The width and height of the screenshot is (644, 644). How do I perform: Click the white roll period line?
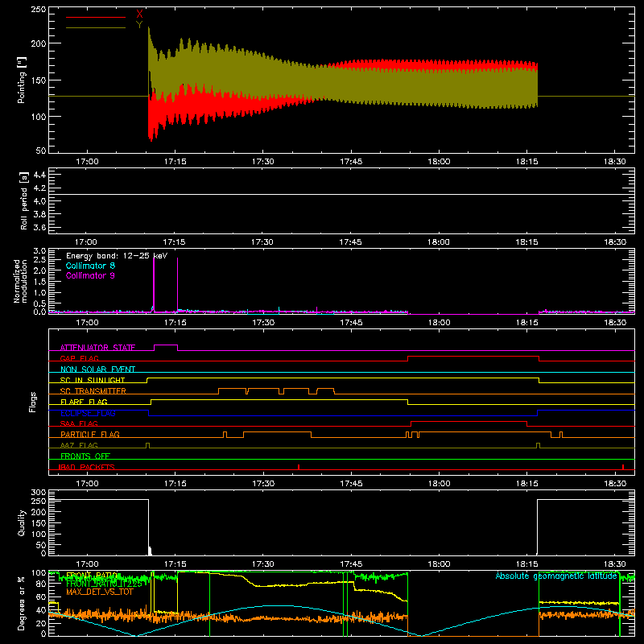[341, 194]
